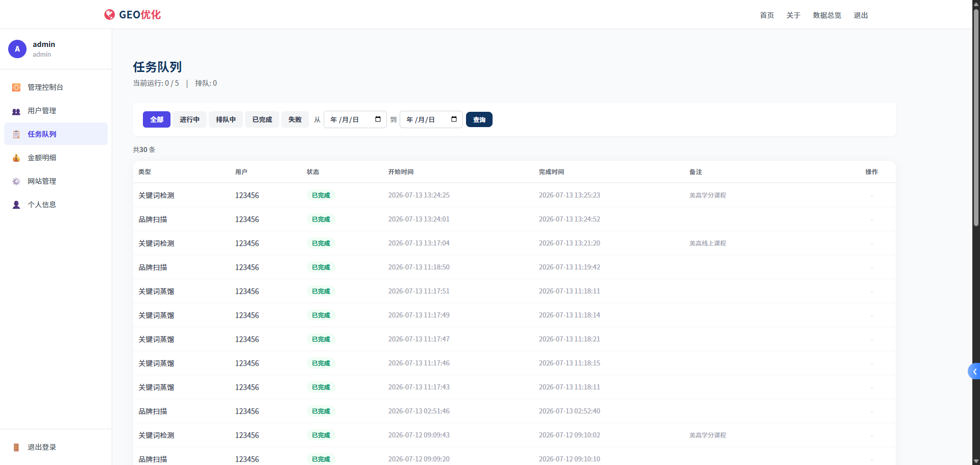
Task: Click the 任务队列 page heading
Action: (157, 67)
